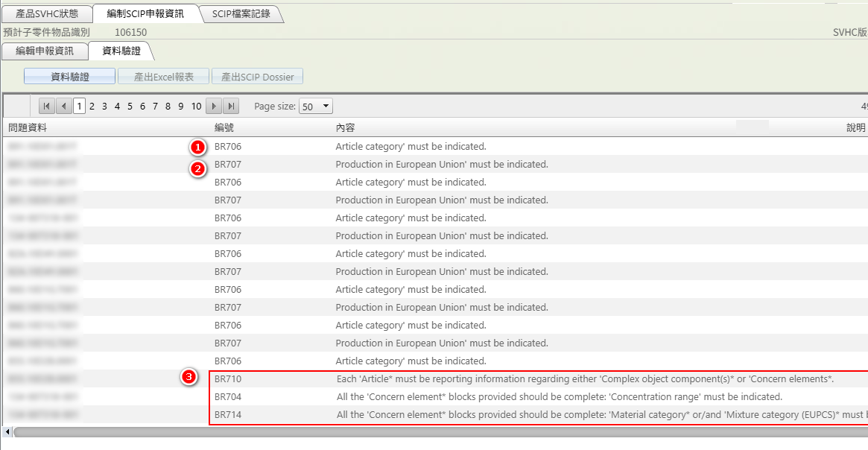The image size is (868, 450).
Task: Sort by 編號 column header
Action: 224,128
